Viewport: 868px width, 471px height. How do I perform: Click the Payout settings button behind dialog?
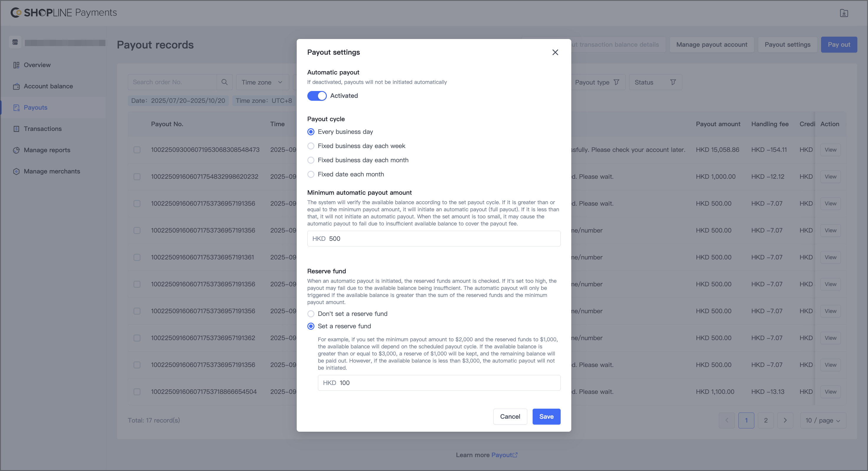pyautogui.click(x=787, y=45)
